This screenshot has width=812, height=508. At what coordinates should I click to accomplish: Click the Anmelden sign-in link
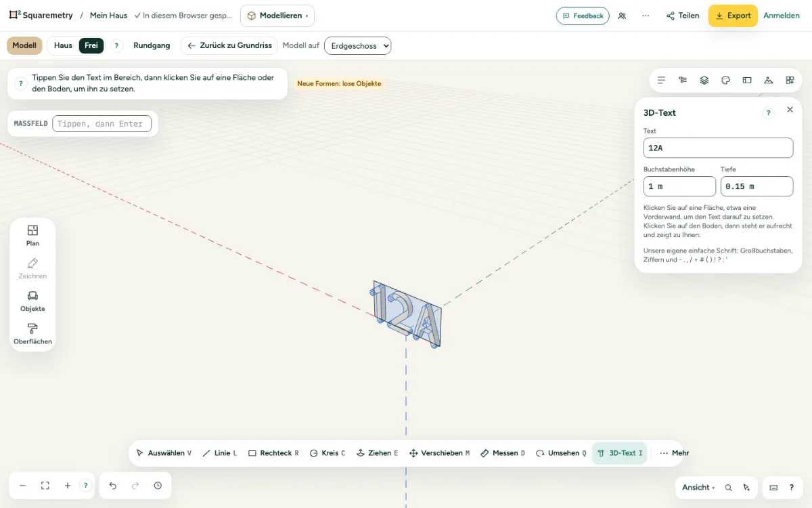(782, 16)
